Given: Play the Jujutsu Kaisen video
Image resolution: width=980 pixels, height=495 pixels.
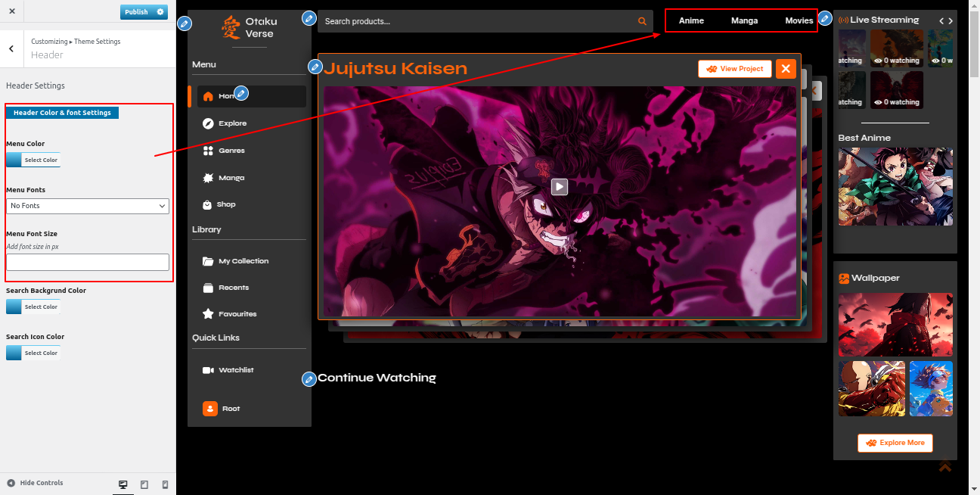Looking at the screenshot, I should [559, 186].
